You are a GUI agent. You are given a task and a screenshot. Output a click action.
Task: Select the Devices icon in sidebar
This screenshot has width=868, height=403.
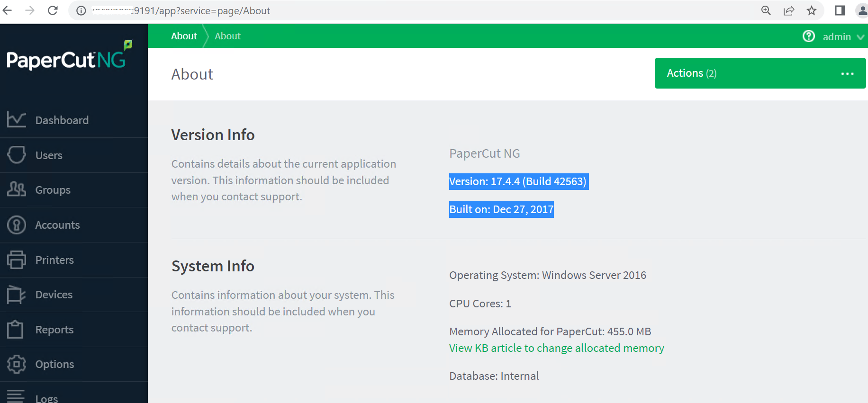point(17,295)
